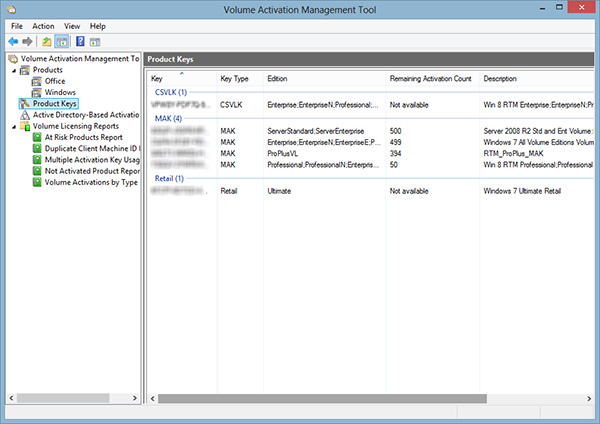Select the Windows product node
Image resolution: width=600 pixels, height=424 pixels.
pos(59,92)
